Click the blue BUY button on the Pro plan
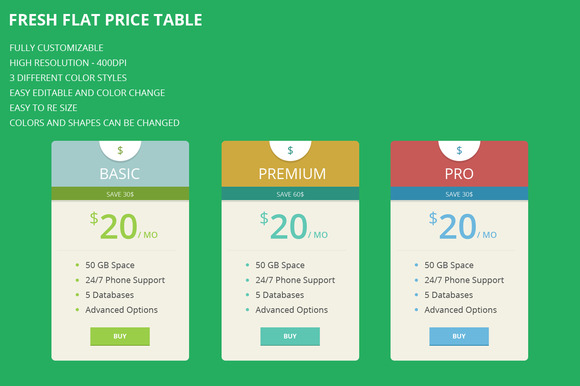The image size is (580, 386). coord(459,336)
